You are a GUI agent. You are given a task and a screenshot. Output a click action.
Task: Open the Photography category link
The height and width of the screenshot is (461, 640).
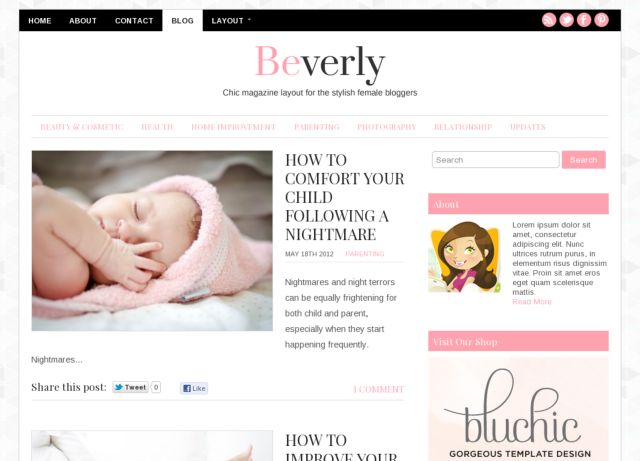coord(387,127)
